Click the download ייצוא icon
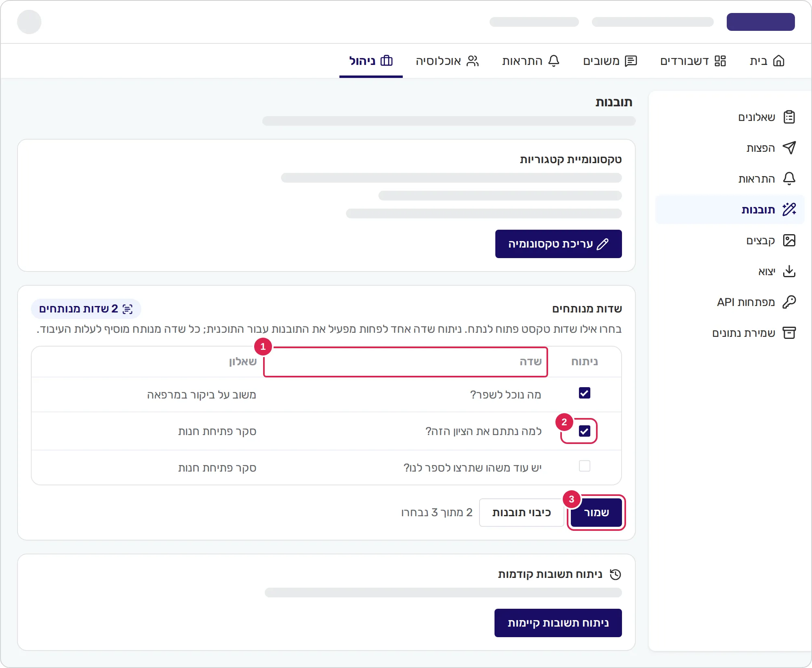Viewport: 812px width, 668px height. click(789, 271)
